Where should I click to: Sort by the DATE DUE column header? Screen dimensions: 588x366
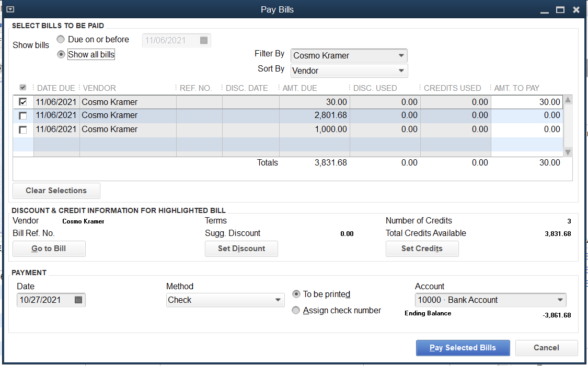click(56, 88)
